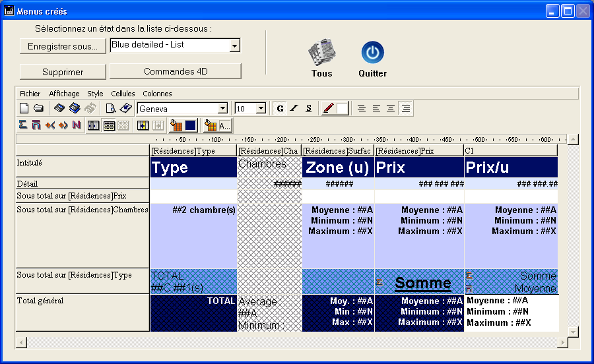
Task: Click the open folder icon
Action: pyautogui.click(x=38, y=109)
